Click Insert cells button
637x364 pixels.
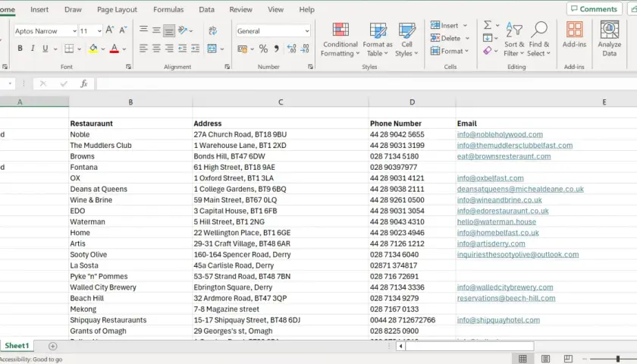(444, 25)
